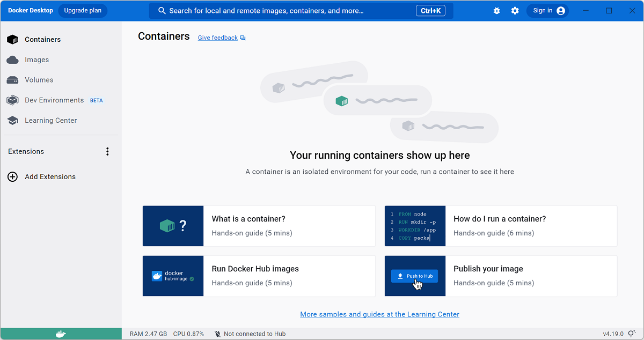Open the Extensions three-dot options menu
This screenshot has width=644, height=340.
107,151
